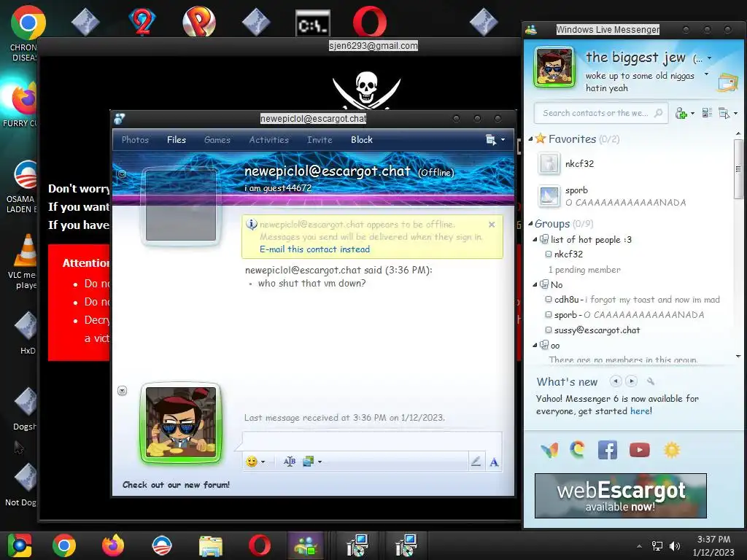The height and width of the screenshot is (560, 747).
Task: Collapse the list of hot people group
Action: tap(535, 239)
